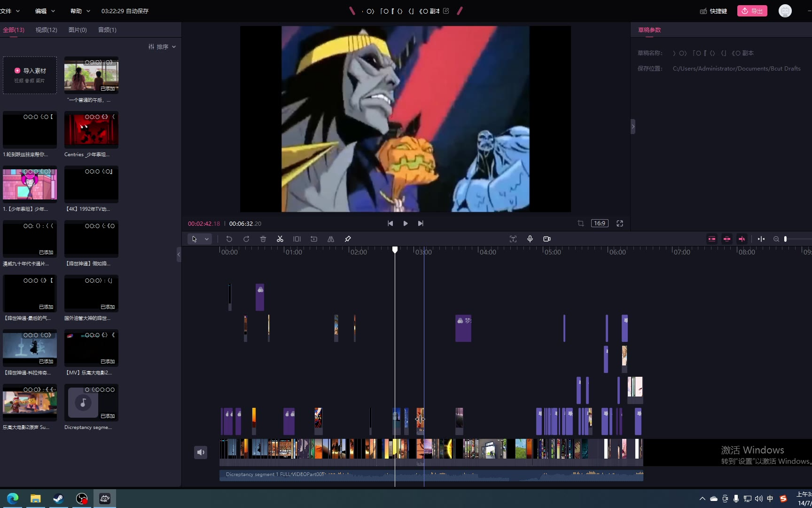Toggle linkage pink button
This screenshot has height=508, width=812.
(742, 239)
